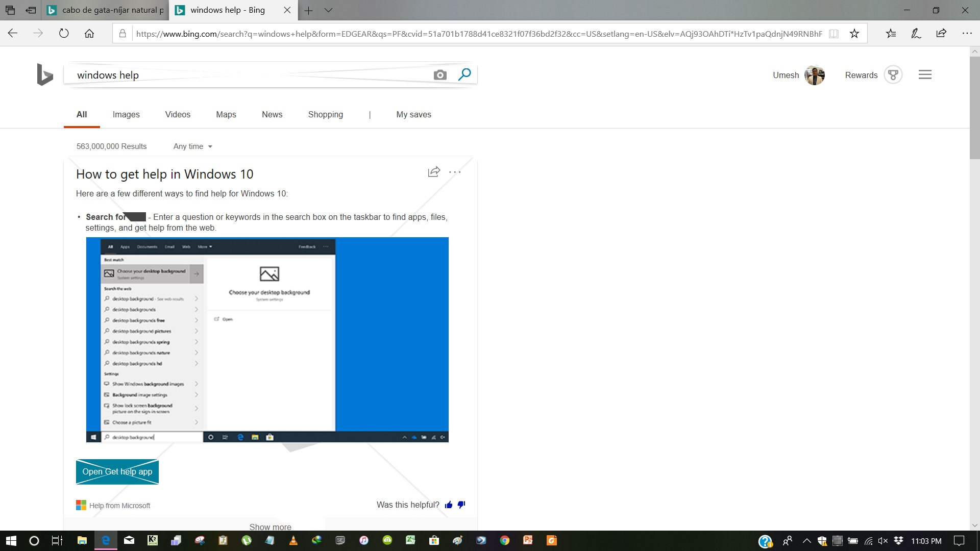
Task: Open Action Center notifications
Action: point(960,541)
